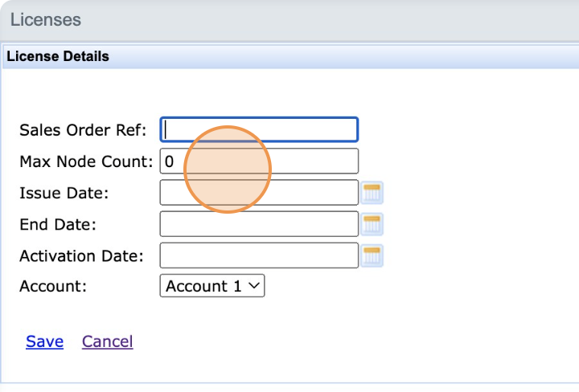The width and height of the screenshot is (579, 392).
Task: Focus the Activation Date input box
Action: tap(259, 255)
